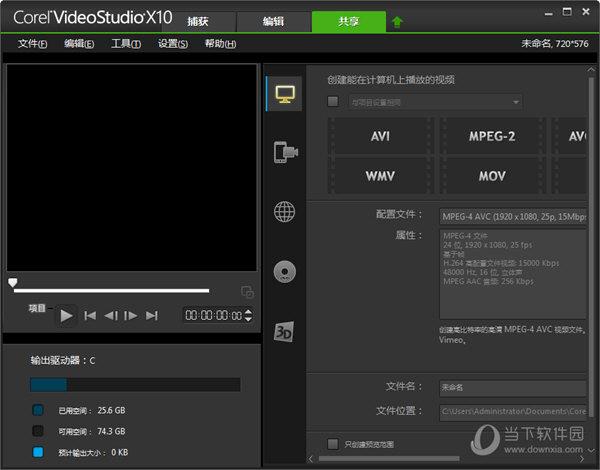Click the black preview window
This screenshot has height=470, width=600.
pyautogui.click(x=132, y=168)
